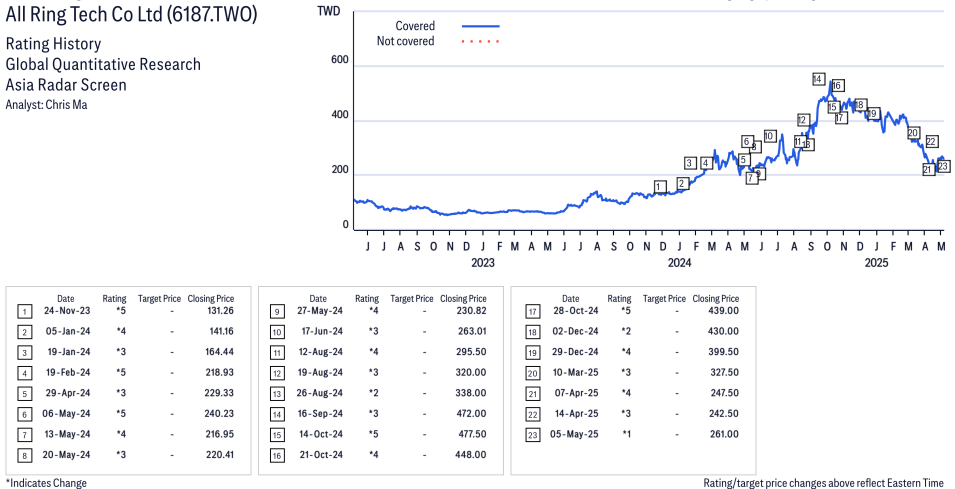Click Target Price header above the 27-May-24 row
This screenshot has height=489, width=955.
[x=412, y=298]
